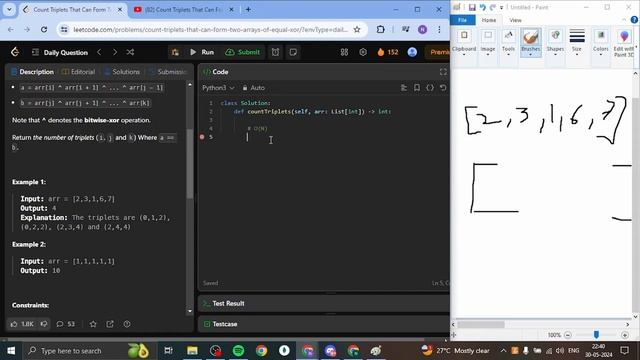The width and height of the screenshot is (640, 360).
Task: Open the help question mark icon
Action: [x=127, y=324]
